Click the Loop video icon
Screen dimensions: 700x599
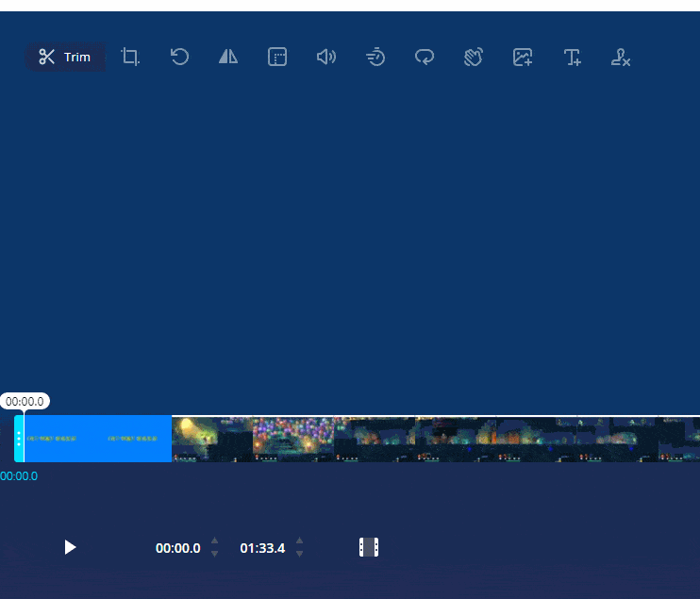[x=425, y=58]
